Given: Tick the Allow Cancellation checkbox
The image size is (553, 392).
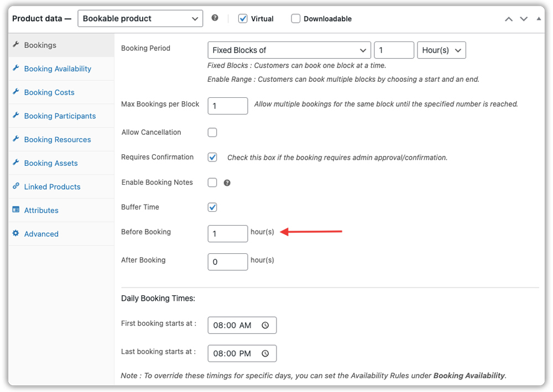Looking at the screenshot, I should [x=212, y=133].
